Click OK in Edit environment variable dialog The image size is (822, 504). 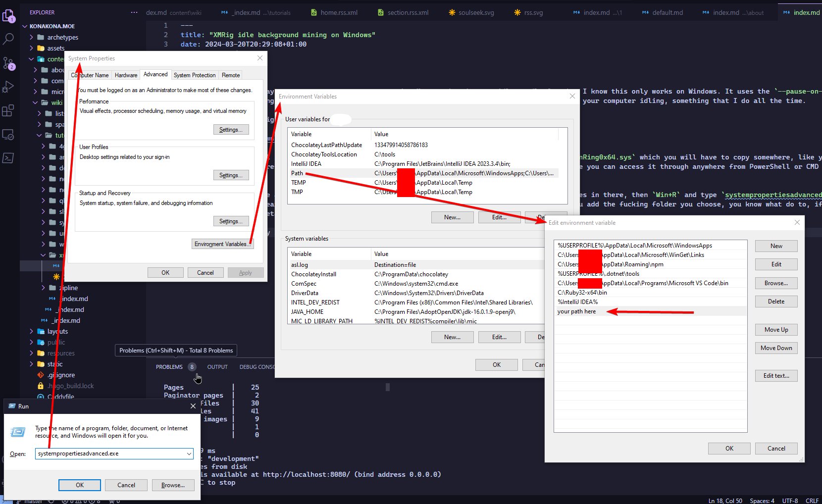tap(729, 449)
